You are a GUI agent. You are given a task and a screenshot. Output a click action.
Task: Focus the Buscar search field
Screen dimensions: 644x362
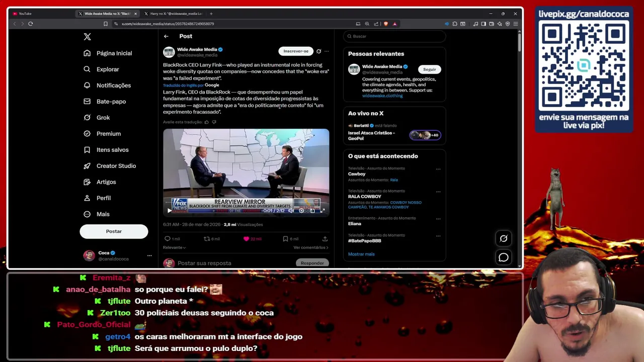(394, 36)
